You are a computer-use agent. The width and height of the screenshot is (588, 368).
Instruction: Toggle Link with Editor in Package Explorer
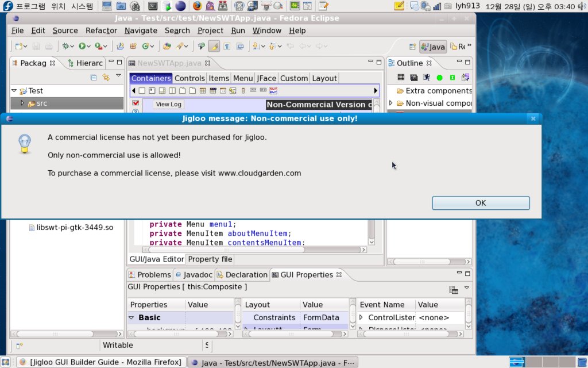[106, 78]
